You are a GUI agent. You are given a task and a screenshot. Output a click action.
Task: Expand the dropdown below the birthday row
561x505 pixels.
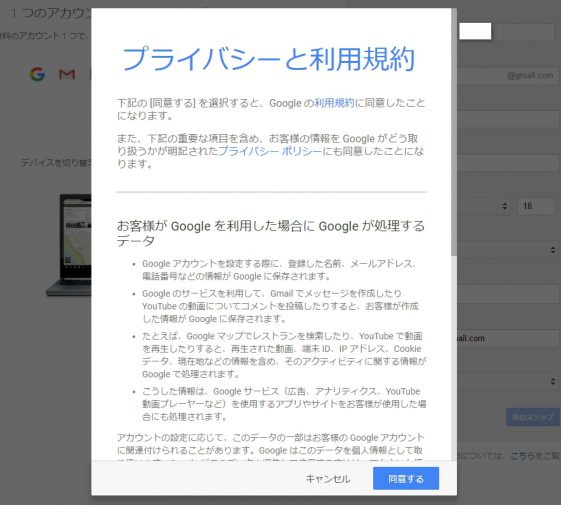point(508,250)
